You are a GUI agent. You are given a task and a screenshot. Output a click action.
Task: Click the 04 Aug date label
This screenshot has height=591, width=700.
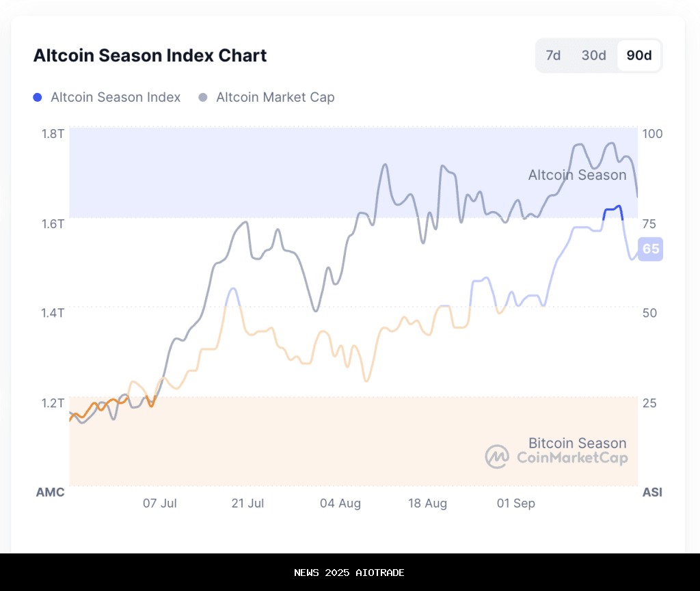point(340,504)
